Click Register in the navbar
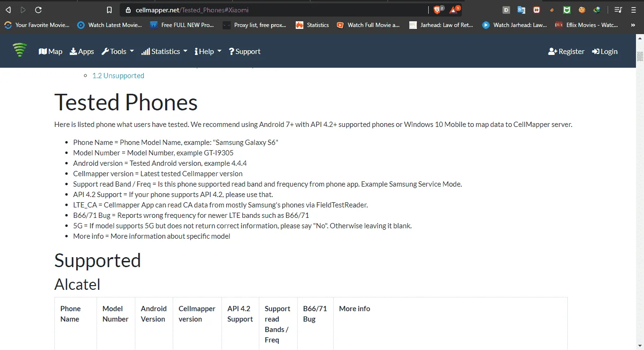 pyautogui.click(x=566, y=52)
